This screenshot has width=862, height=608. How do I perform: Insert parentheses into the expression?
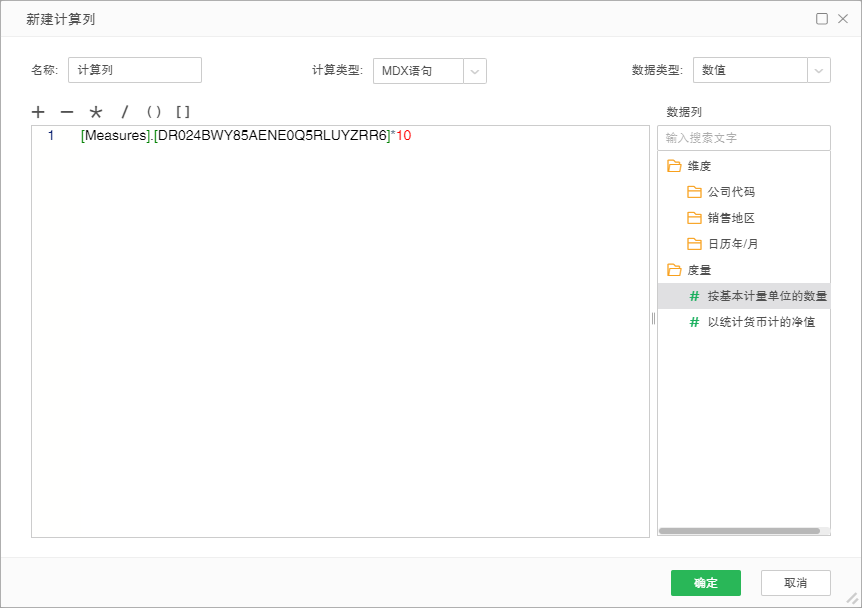[154, 112]
